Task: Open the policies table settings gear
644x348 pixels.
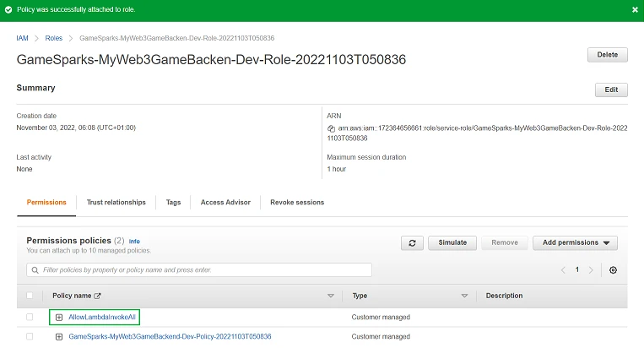Action: [x=613, y=270]
